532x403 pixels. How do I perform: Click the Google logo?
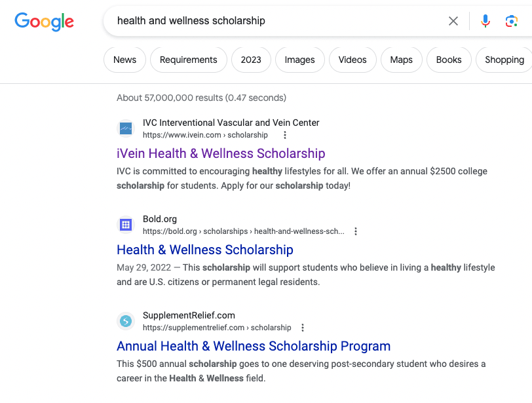pos(44,22)
